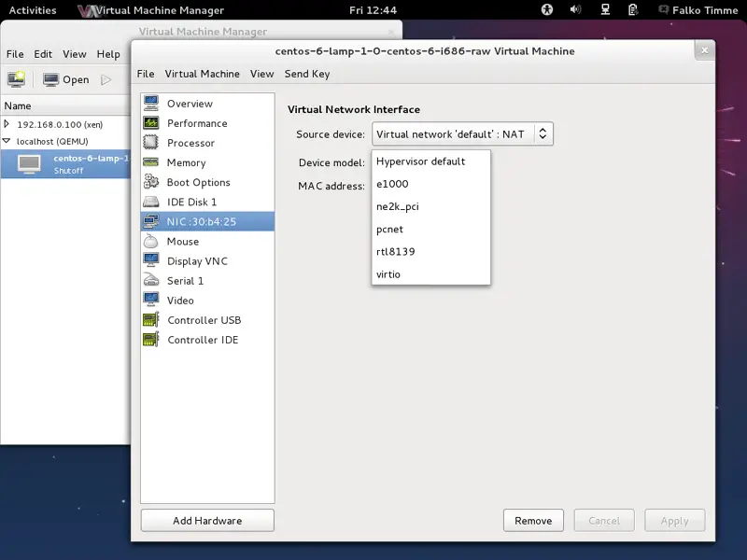The image size is (747, 560).
Task: Open File menu in Virtual Machine Manager window
Action: [x=15, y=54]
